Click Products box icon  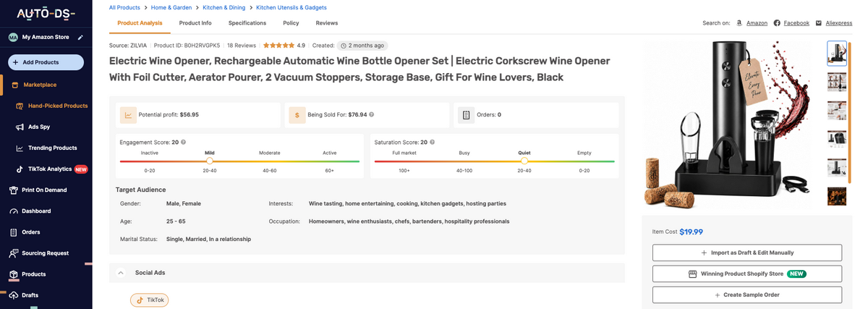click(14, 274)
